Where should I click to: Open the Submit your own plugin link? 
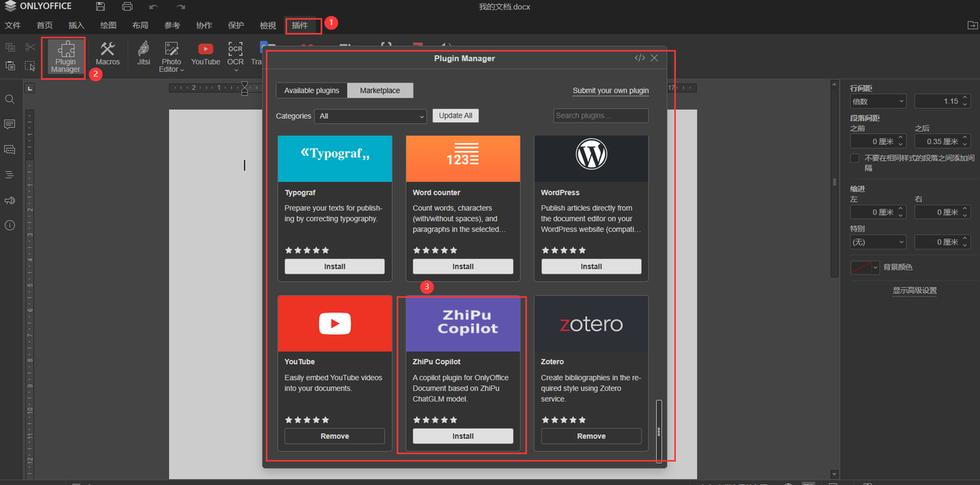(x=610, y=90)
